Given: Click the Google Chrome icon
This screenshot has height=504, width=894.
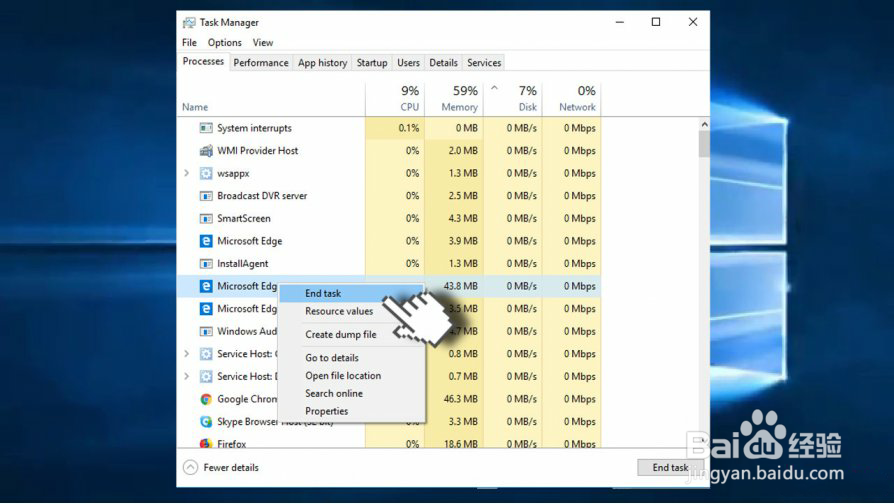Looking at the screenshot, I should pyautogui.click(x=206, y=399).
